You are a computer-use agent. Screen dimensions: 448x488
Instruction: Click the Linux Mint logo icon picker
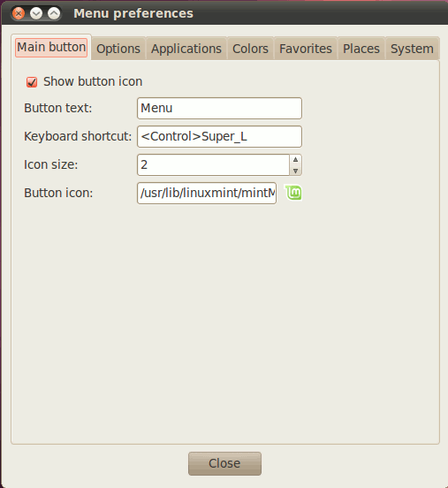coord(293,193)
